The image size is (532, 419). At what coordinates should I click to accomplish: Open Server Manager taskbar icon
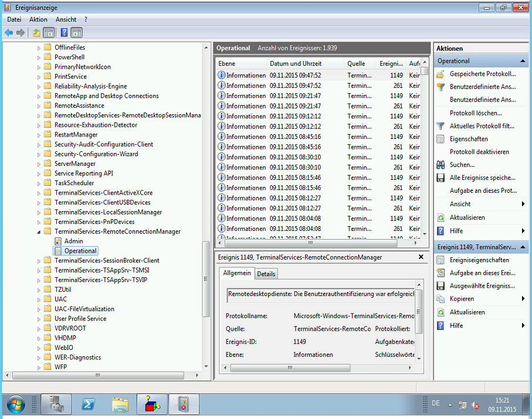pos(56,404)
